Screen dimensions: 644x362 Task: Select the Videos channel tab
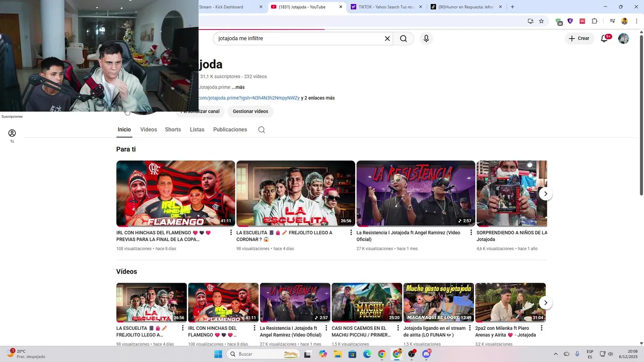pos(148,130)
